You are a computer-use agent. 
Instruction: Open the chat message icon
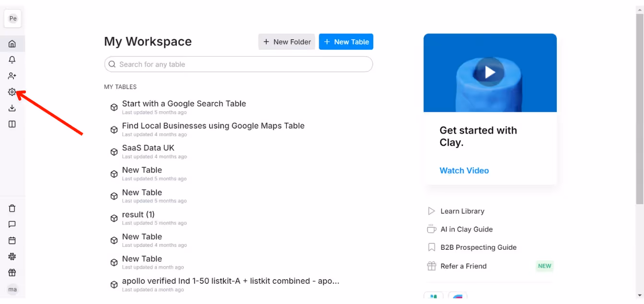click(x=12, y=224)
